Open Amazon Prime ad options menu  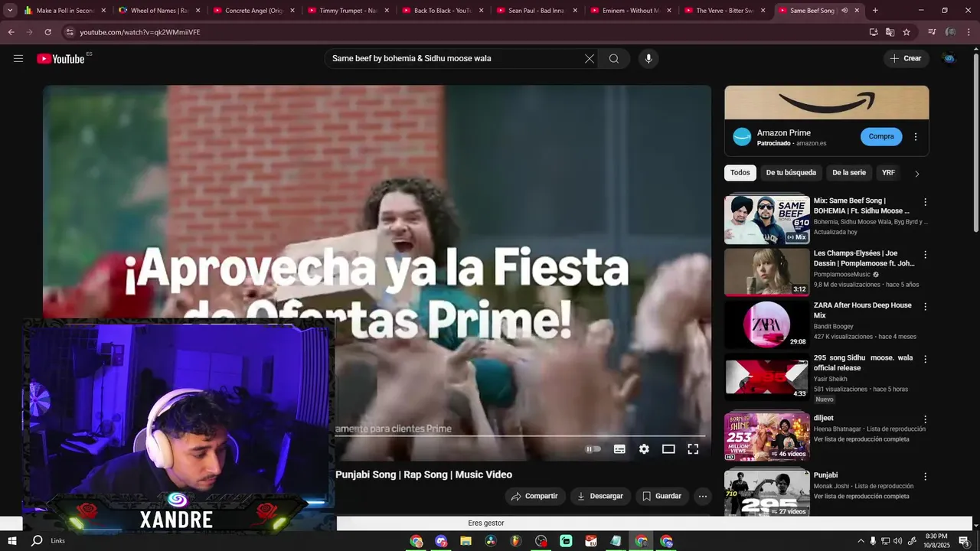916,137
